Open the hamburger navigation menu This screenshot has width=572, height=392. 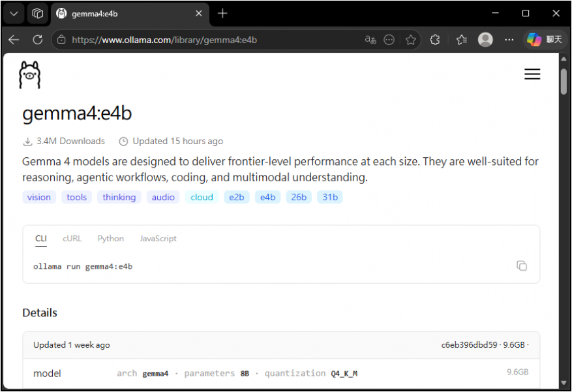[532, 74]
